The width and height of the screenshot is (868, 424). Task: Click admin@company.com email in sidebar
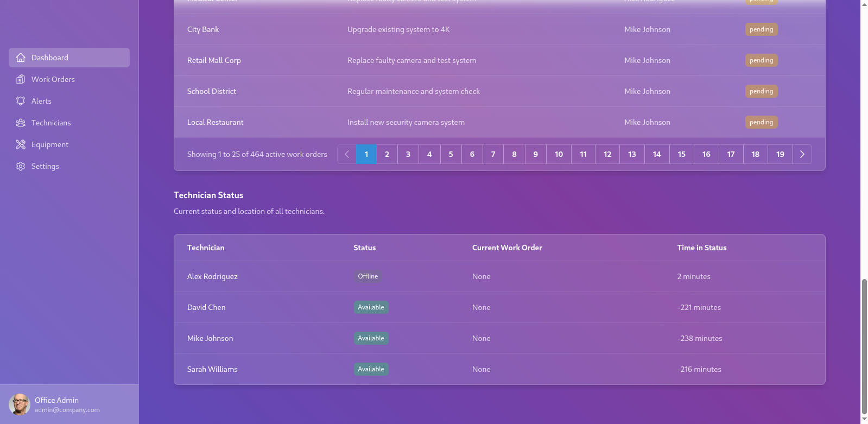click(x=67, y=410)
